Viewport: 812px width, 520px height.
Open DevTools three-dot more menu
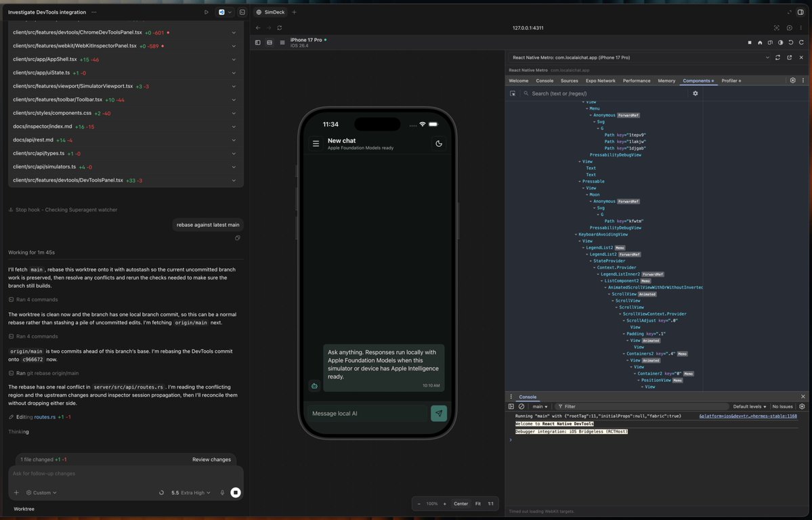tap(803, 81)
